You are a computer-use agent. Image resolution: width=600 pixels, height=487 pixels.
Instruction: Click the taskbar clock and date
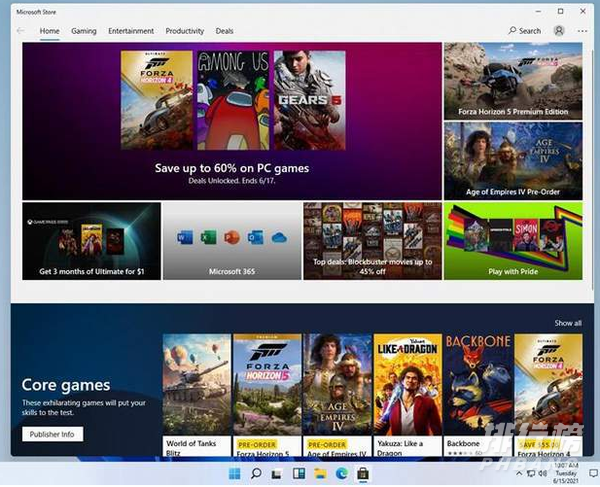click(566, 474)
